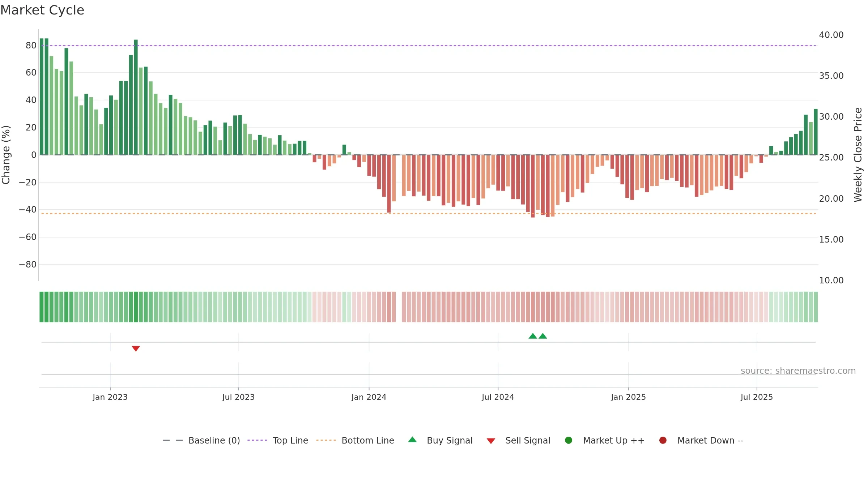Click the Jul 2023 axis label
The image size is (868, 488).
coord(238,397)
